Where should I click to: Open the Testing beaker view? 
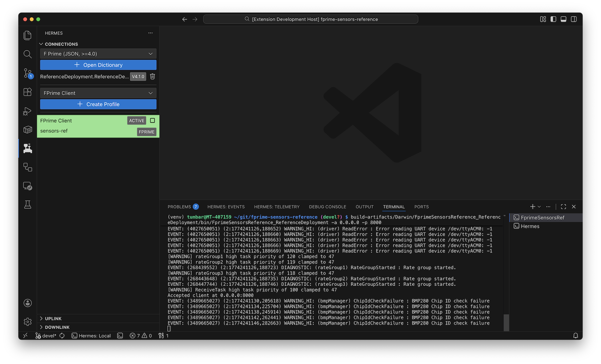(27, 205)
